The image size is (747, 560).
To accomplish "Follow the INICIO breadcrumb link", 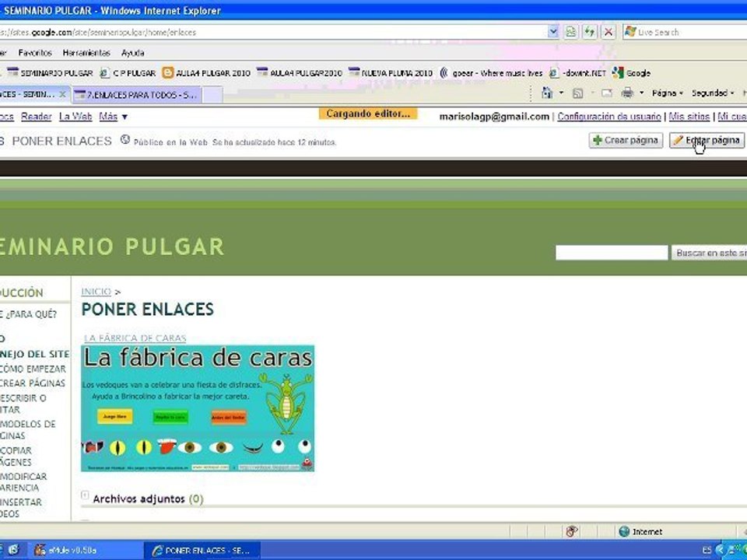I will (x=96, y=292).
